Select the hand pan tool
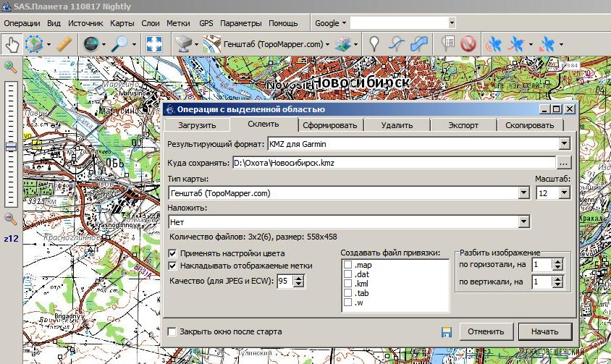The height and width of the screenshot is (364, 611). coord(12,44)
